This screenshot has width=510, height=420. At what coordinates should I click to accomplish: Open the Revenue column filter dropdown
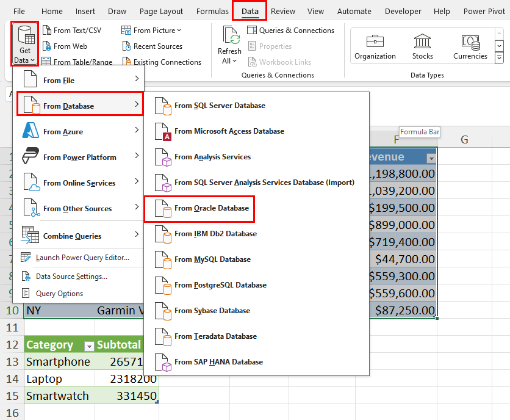click(431, 159)
